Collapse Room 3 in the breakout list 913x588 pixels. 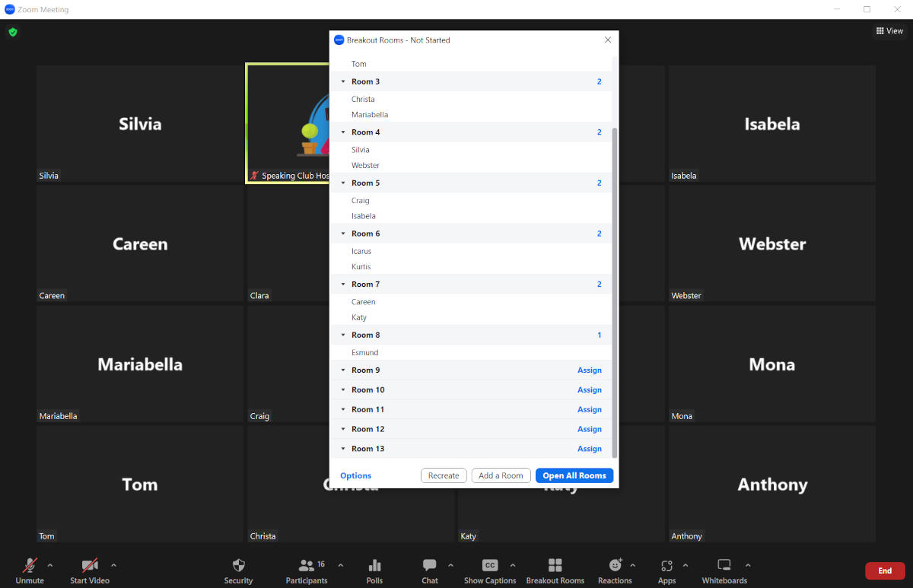(343, 81)
